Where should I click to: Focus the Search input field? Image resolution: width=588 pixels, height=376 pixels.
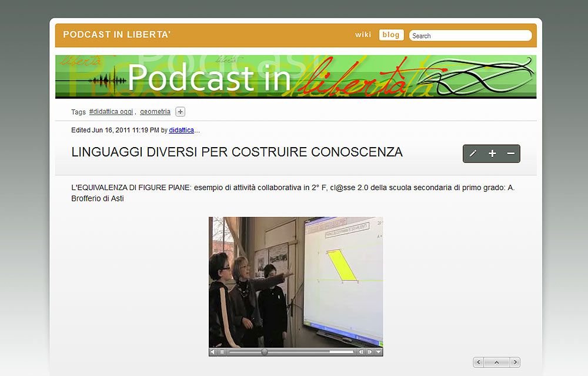click(470, 36)
